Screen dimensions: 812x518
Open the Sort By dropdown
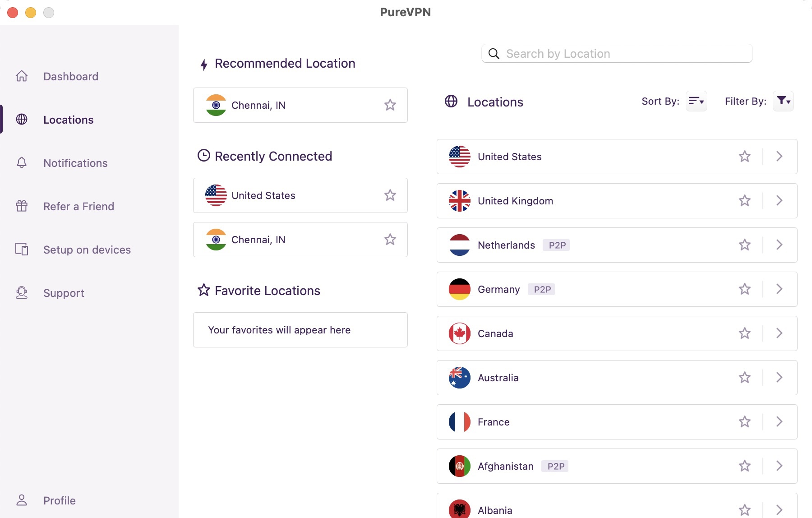point(696,101)
